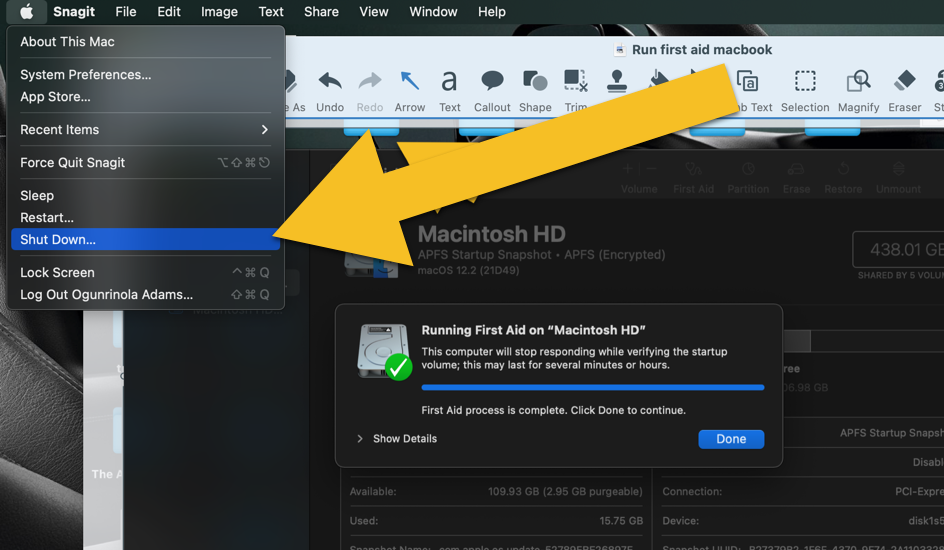The height and width of the screenshot is (550, 944).
Task: Open the Snagit app menu
Action: click(x=73, y=11)
